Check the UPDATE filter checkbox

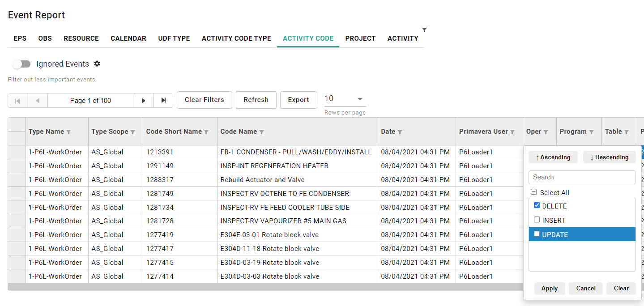[x=537, y=234]
